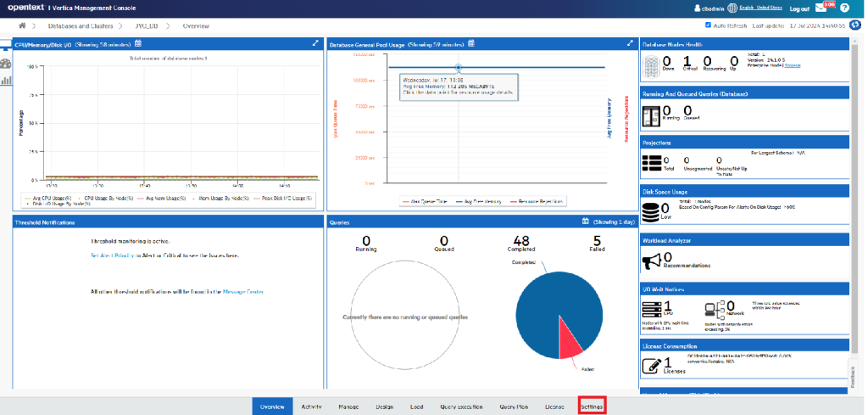The height and width of the screenshot is (415, 868).
Task: Click the refresh icon beside last updated
Action: [855, 26]
